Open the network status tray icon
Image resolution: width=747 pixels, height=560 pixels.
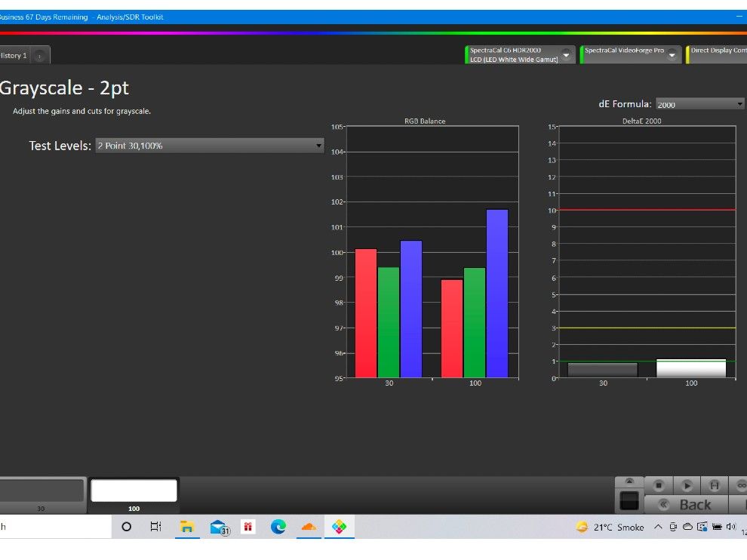[702, 527]
